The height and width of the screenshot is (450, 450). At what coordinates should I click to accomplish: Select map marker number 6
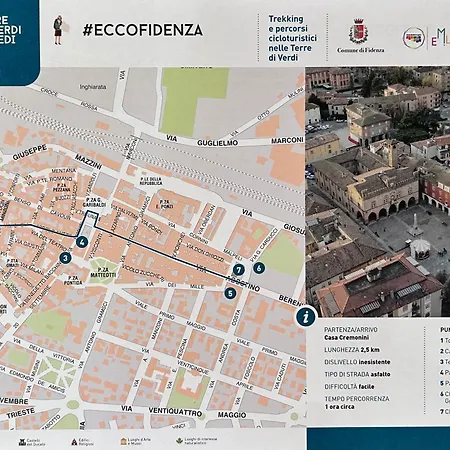pyautogui.click(x=259, y=268)
